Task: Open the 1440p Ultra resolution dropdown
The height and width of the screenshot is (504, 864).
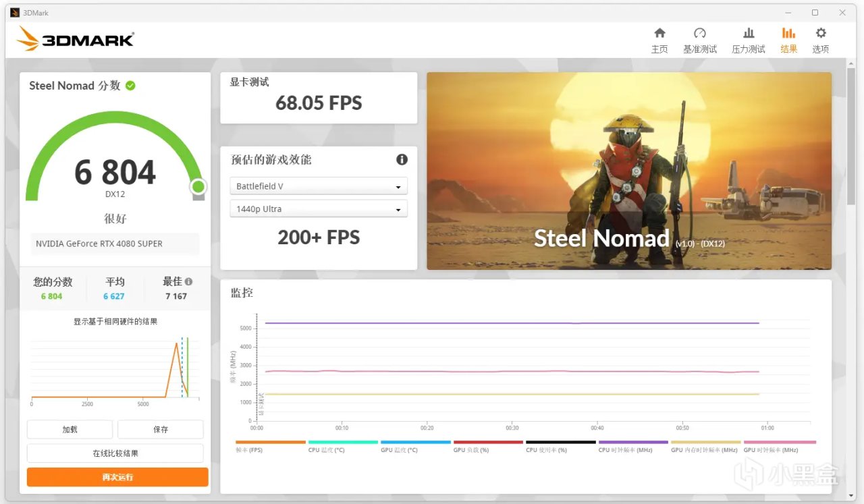Action: (319, 209)
